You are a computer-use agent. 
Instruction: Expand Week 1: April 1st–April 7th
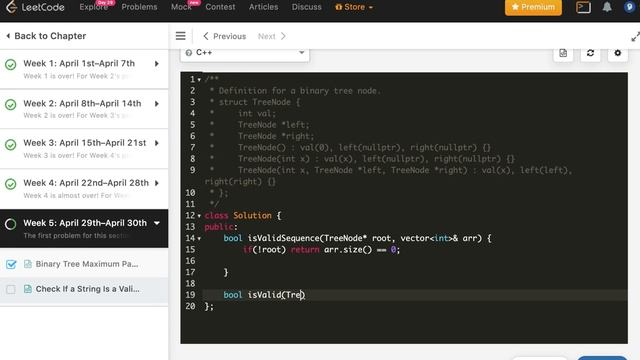click(157, 64)
